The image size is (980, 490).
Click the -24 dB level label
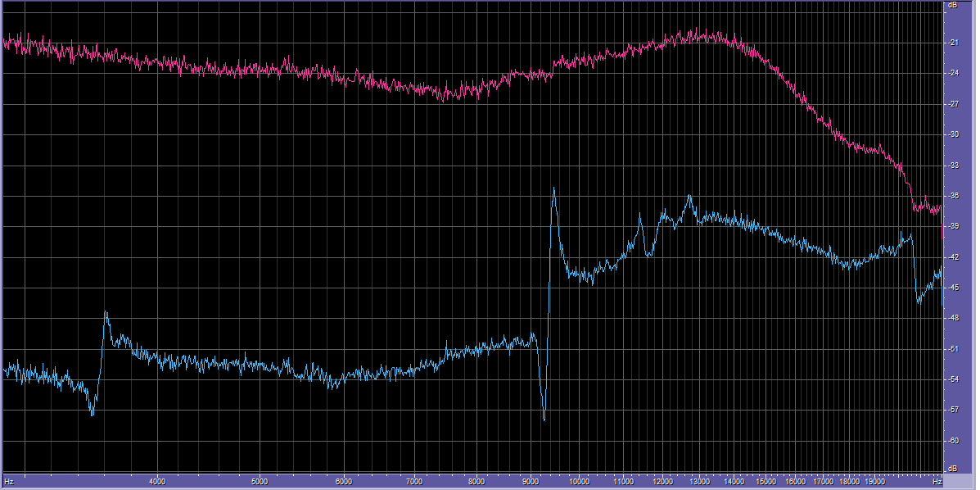[x=954, y=74]
